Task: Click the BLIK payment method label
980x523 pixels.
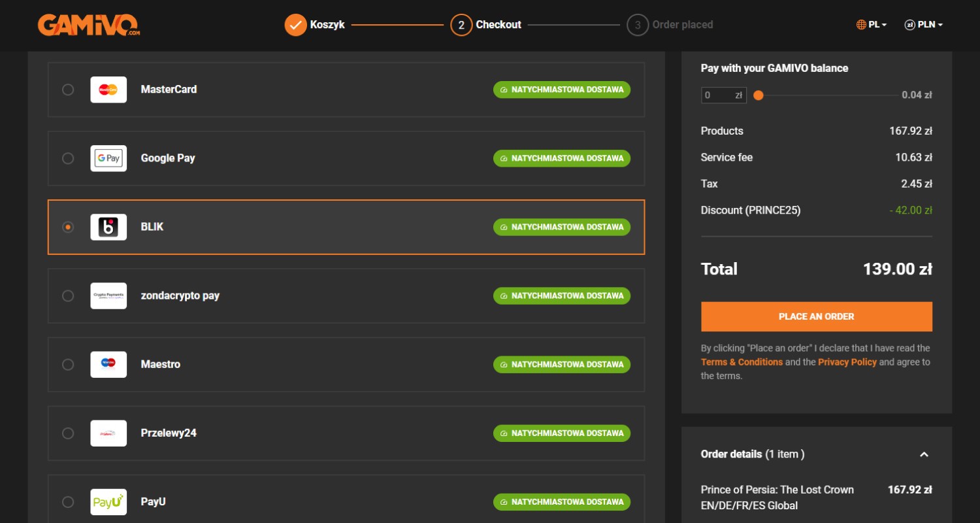Action: coord(152,227)
